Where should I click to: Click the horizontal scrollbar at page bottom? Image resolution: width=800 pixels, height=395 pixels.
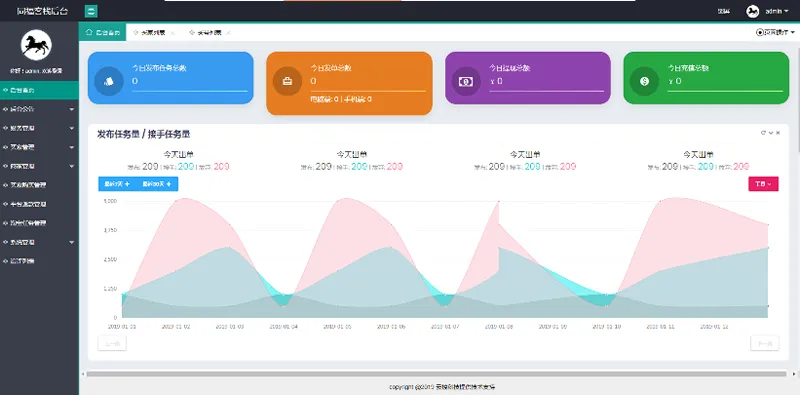point(436,374)
